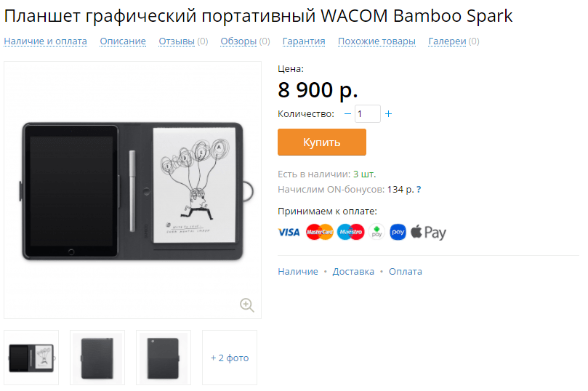
Task: Click the blue Samsung Pay icon
Action: point(398,232)
